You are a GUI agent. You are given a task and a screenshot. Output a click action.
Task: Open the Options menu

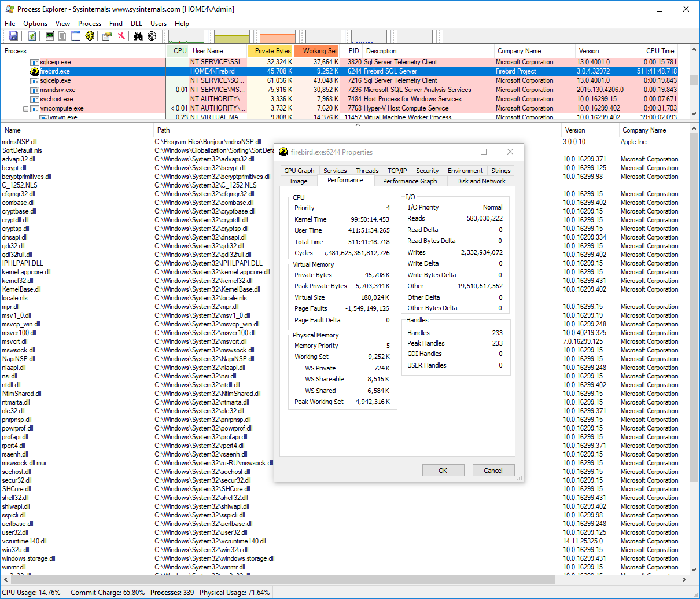pos(35,24)
